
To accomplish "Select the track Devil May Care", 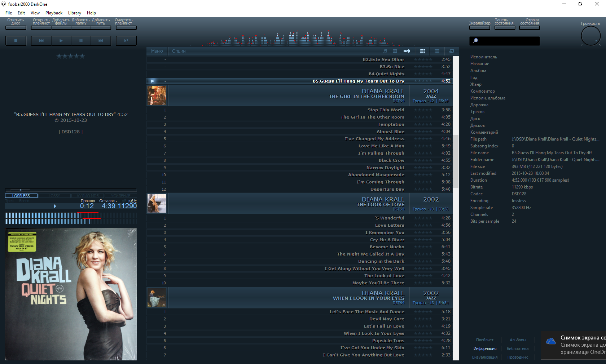I will 299,319.
